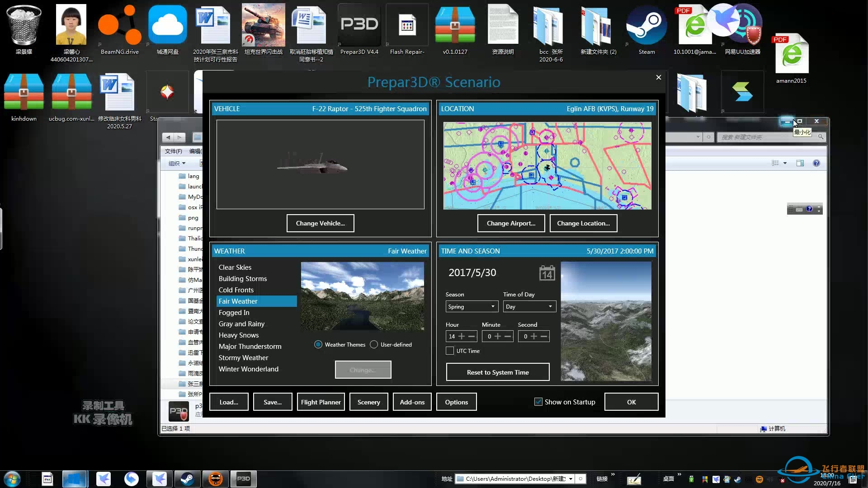Click the P3D taskbar button
Viewport: 868px width, 488px height.
pyautogui.click(x=244, y=479)
